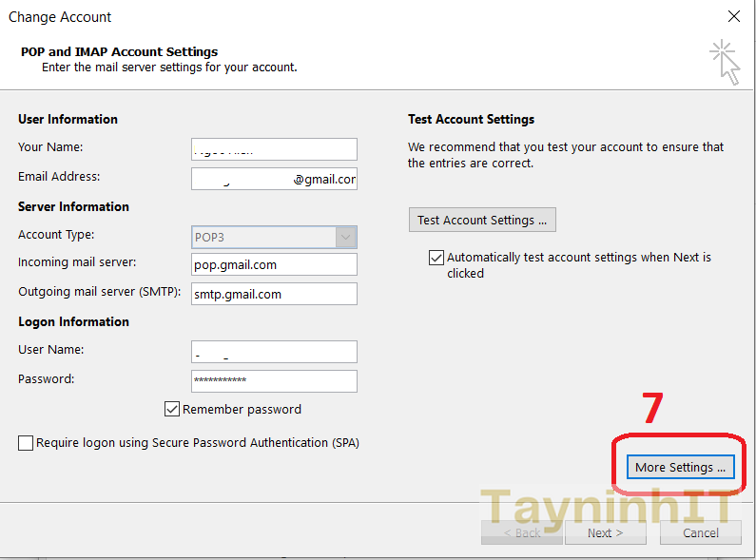756x560 pixels.
Task: Select the Incoming mail server field
Action: (274, 264)
